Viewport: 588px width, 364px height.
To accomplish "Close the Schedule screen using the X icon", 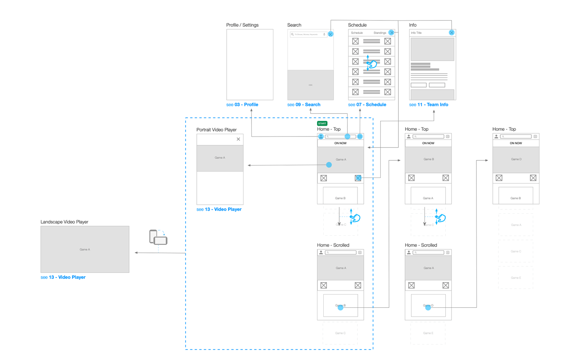I will 391,33.
